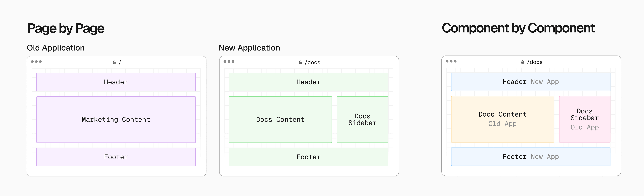This screenshot has width=644, height=196.
Task: Click the green Footer block
Action: 308,157
